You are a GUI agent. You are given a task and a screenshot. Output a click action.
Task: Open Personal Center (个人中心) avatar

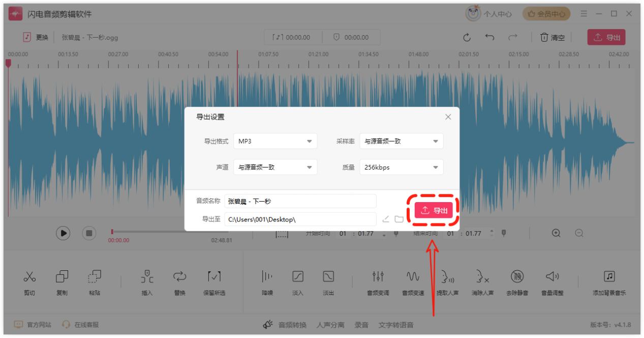473,14
